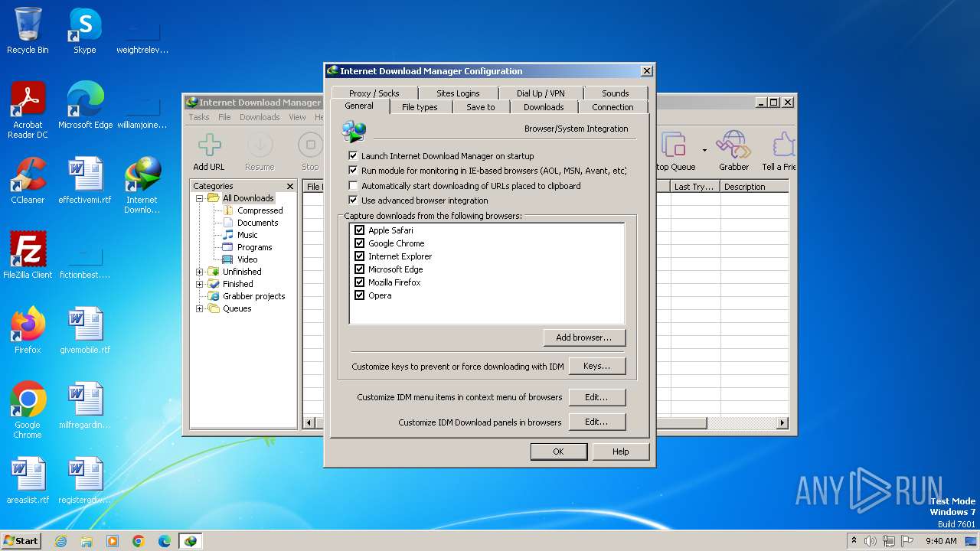Viewport: 980px width, 551px height.
Task: Uncheck Microsoft Edge browser capture
Action: [359, 269]
